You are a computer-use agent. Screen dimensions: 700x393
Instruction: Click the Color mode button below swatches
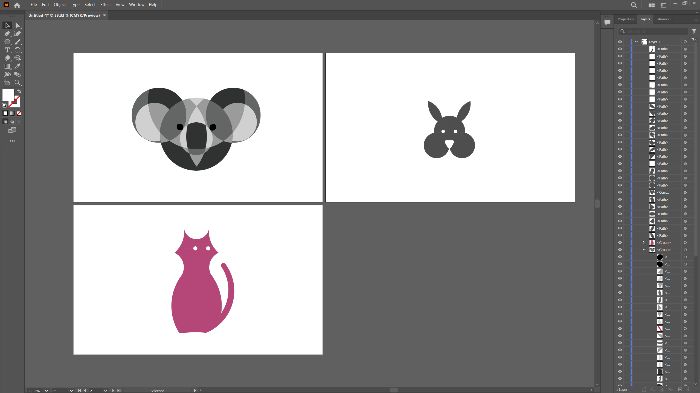point(5,113)
